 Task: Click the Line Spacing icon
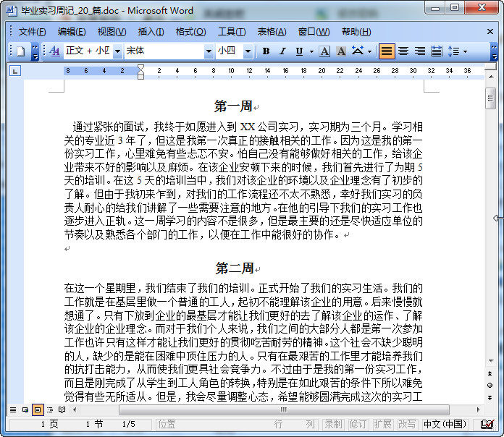coord(453,51)
